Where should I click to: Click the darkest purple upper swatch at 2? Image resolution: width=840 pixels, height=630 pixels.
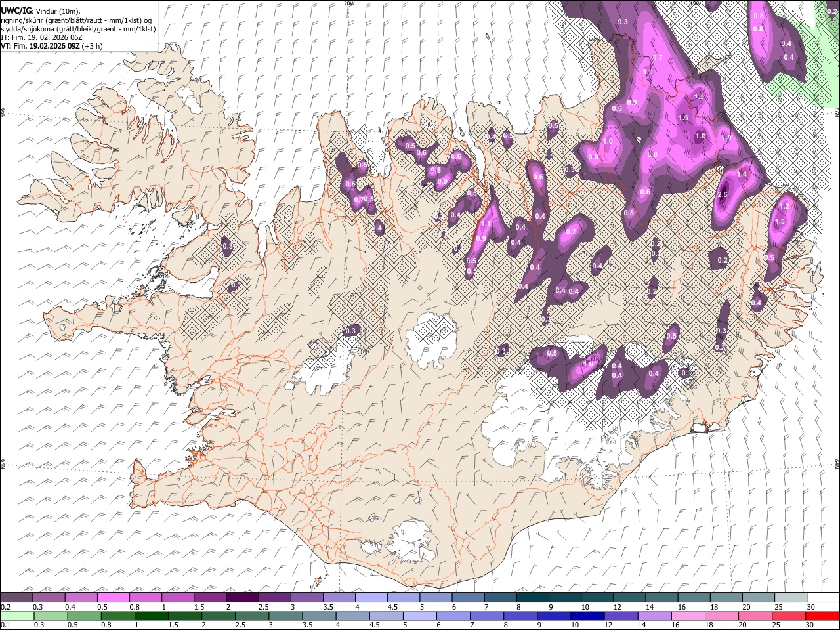click(x=242, y=598)
